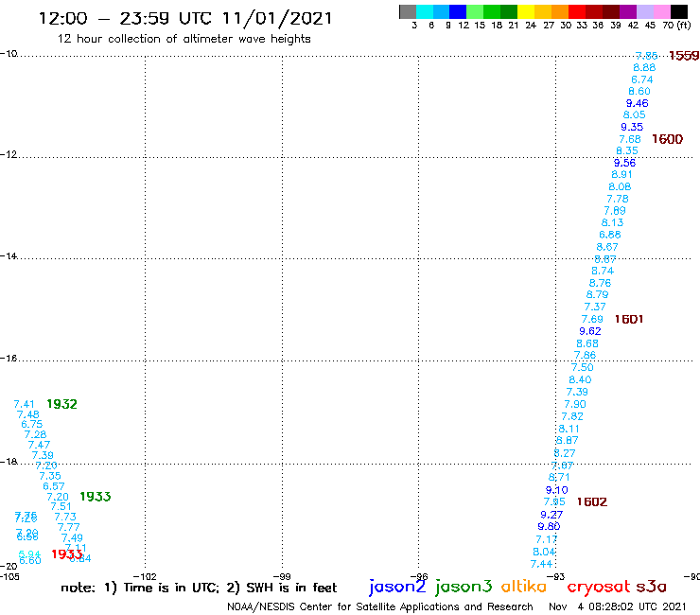Click the 7.41 wave height value
This screenshot has width=700, height=615.
pos(24,404)
